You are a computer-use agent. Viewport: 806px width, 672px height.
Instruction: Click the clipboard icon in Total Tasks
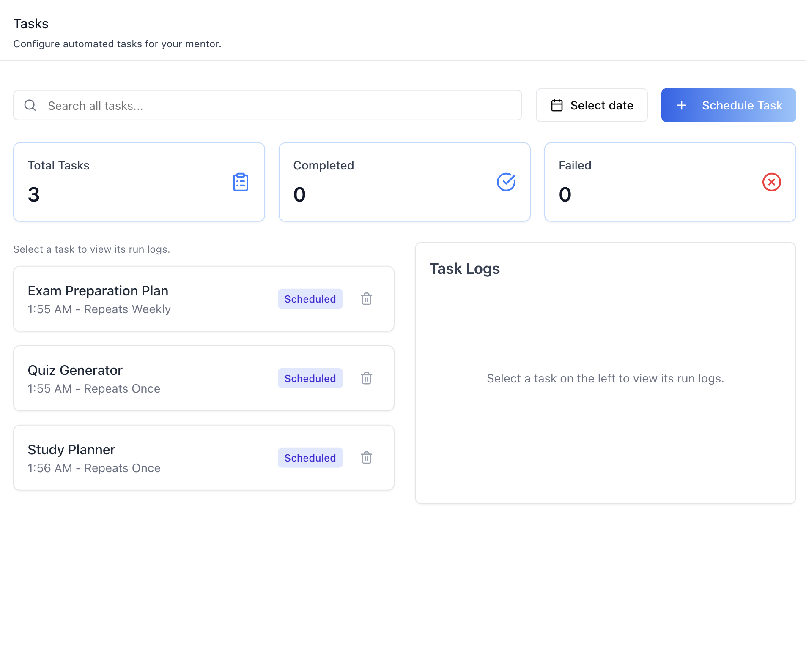tap(241, 182)
